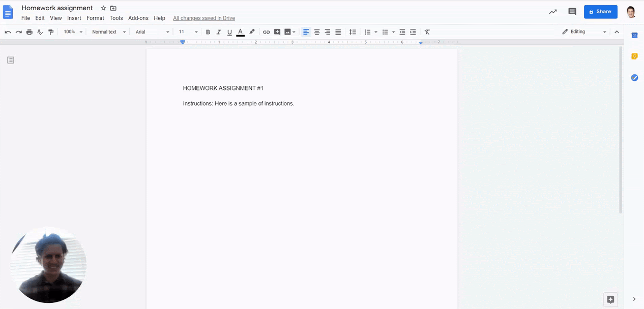Viewport: 644px width, 309px height.
Task: Select the Paint format roller icon
Action: (51, 32)
